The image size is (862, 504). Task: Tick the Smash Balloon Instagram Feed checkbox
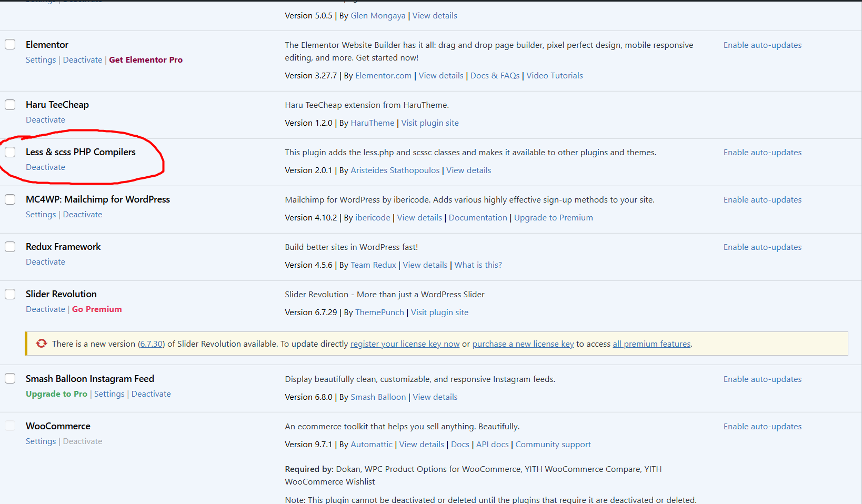point(10,378)
